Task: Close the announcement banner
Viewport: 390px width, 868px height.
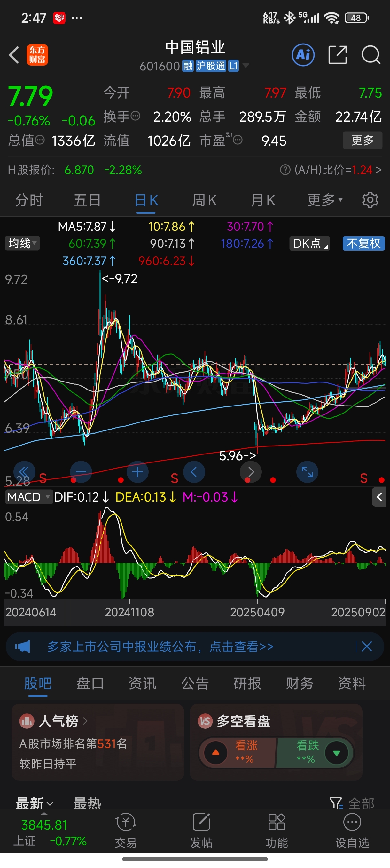Action: click(x=366, y=647)
